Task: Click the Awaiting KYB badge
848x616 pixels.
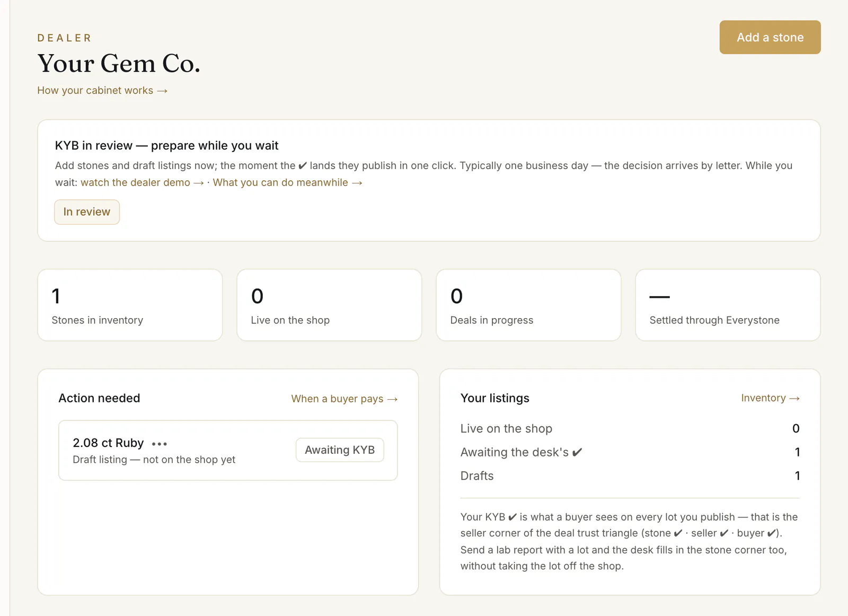Action: (340, 450)
